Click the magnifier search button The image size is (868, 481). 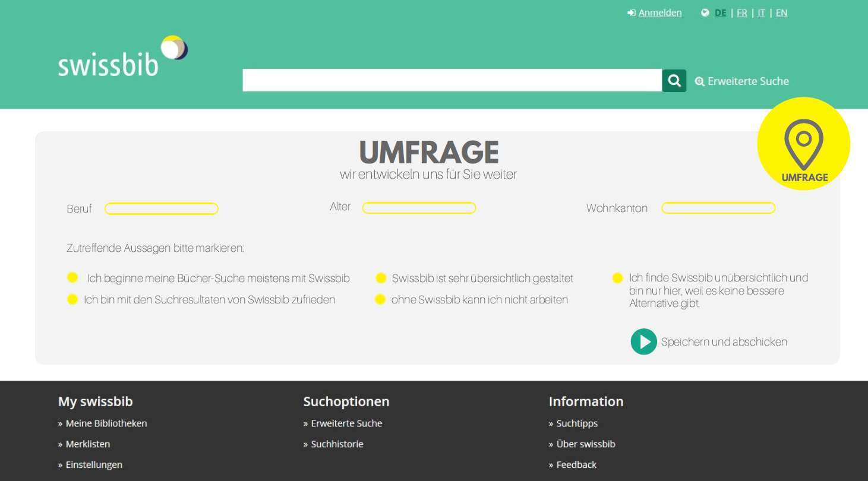click(674, 81)
